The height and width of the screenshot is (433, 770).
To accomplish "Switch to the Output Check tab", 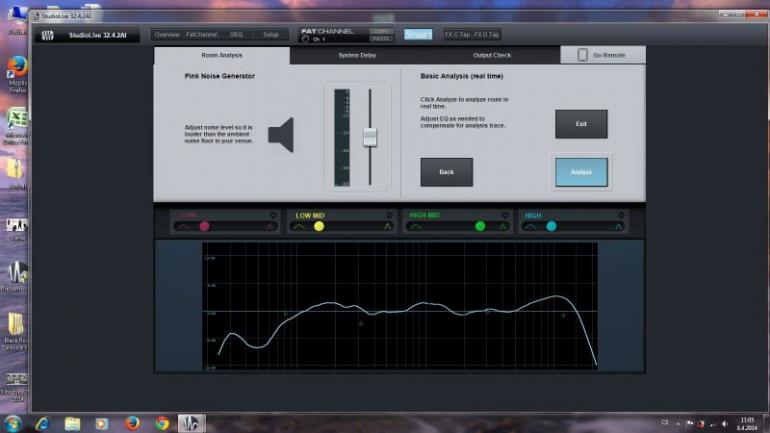I will [x=492, y=55].
